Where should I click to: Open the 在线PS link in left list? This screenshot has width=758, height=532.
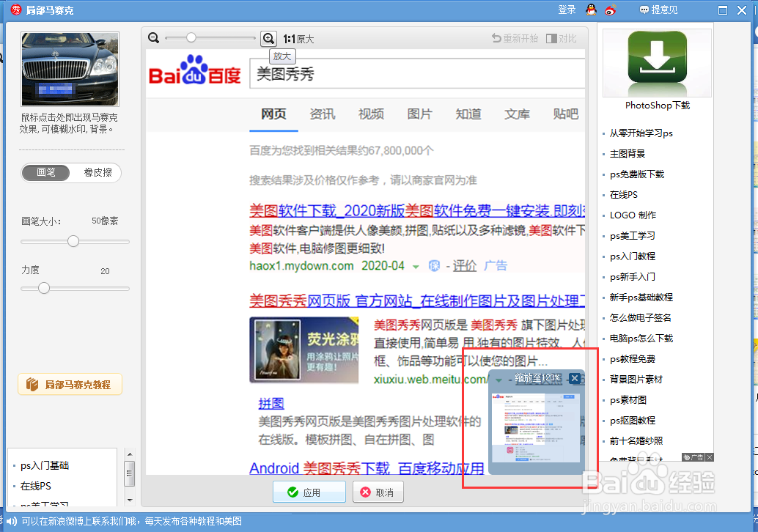pos(35,486)
